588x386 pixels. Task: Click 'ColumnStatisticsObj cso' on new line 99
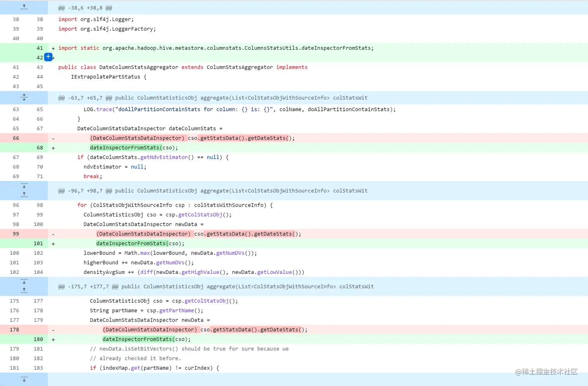click(157, 214)
